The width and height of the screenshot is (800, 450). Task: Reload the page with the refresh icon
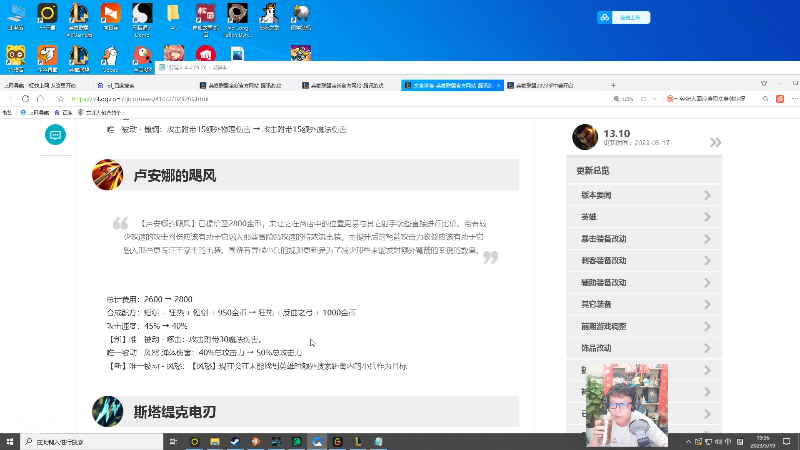(x=25, y=98)
